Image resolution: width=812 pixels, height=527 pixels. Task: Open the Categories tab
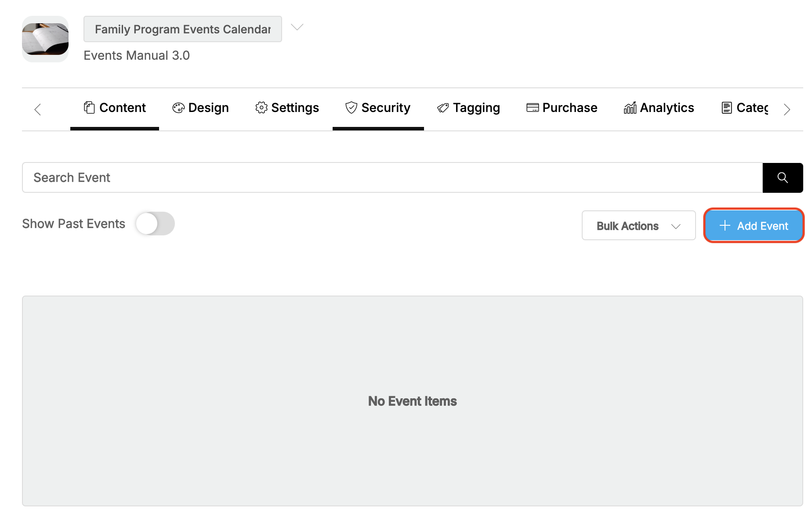pyautogui.click(x=747, y=107)
